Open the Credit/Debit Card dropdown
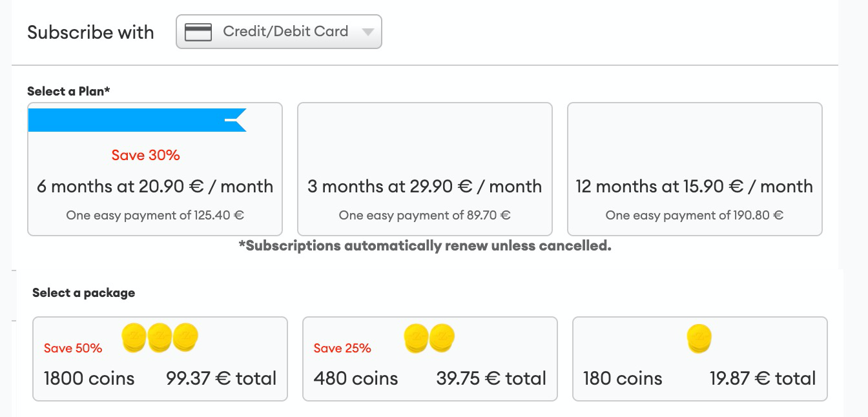This screenshot has height=417, width=868. (278, 32)
